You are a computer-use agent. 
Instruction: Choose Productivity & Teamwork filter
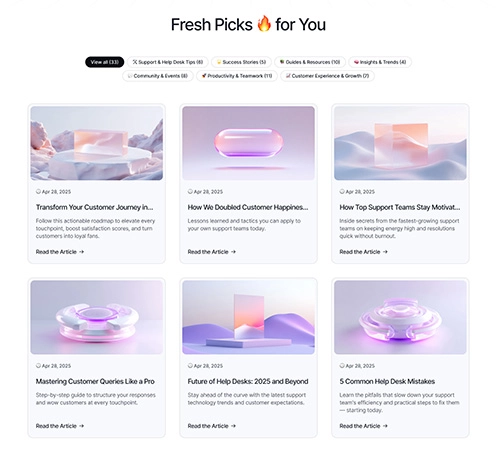point(237,76)
